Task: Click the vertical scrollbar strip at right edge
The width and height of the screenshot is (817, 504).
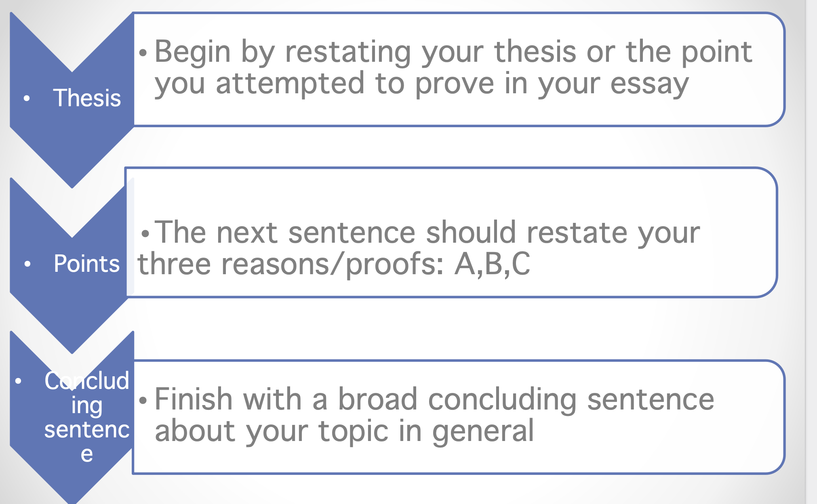Action: pyautogui.click(x=811, y=252)
